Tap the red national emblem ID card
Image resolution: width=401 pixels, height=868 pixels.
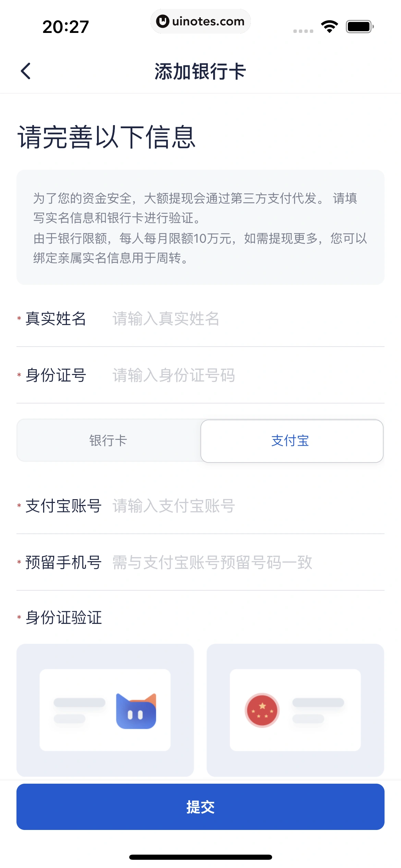tap(295, 710)
